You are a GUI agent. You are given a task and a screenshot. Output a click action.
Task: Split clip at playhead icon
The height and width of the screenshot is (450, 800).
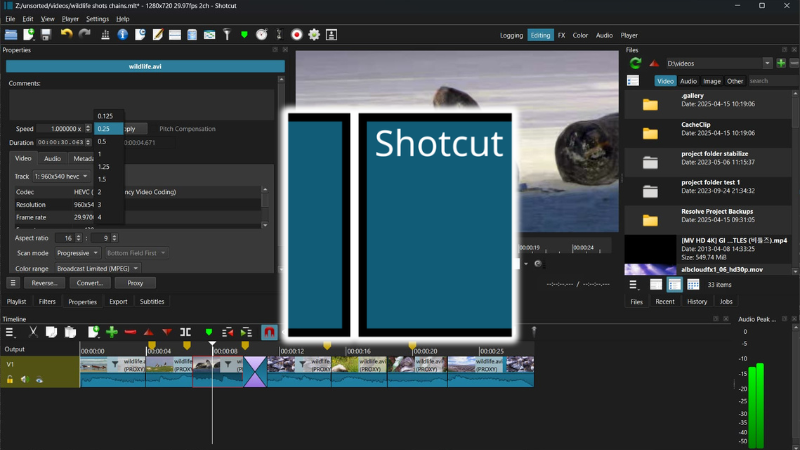(x=186, y=332)
